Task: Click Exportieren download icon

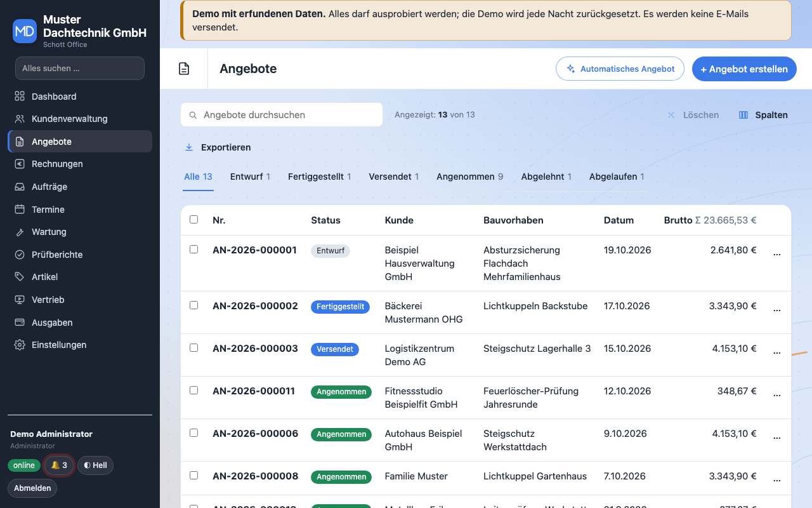Action: point(188,147)
